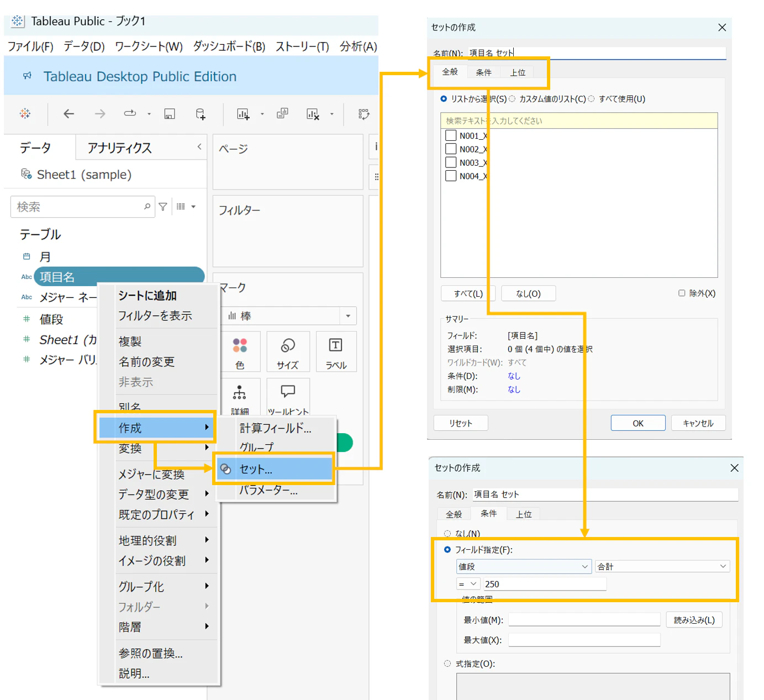The width and height of the screenshot is (764, 700).
Task: Click the swap rows and columns icon
Action: click(363, 114)
